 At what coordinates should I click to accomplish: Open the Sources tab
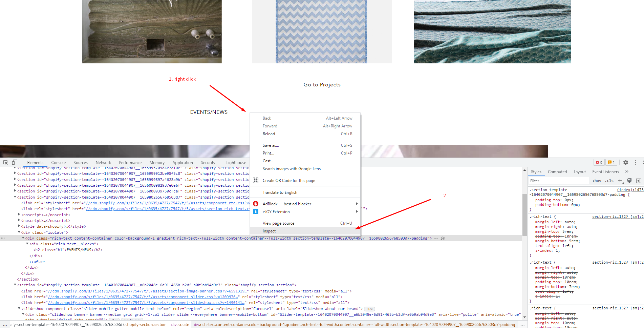pos(81,163)
